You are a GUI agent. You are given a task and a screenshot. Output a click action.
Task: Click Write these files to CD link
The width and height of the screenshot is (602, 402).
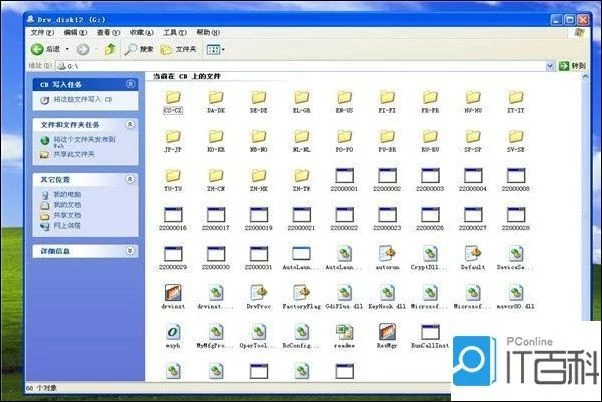point(82,99)
